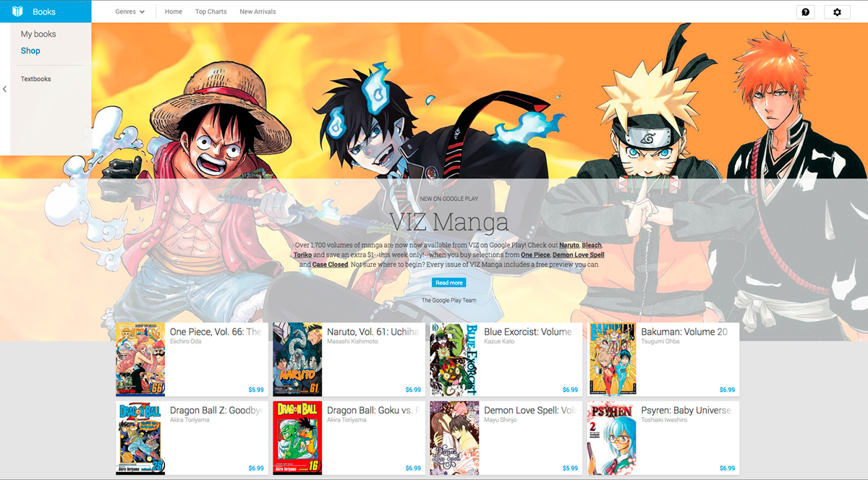Open the New Arrivals tab
This screenshot has height=480, width=868.
(258, 12)
